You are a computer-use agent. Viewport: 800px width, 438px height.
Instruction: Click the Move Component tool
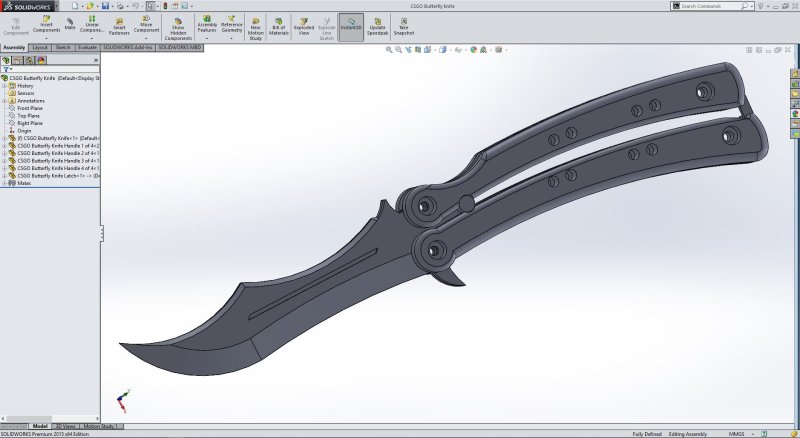click(146, 26)
